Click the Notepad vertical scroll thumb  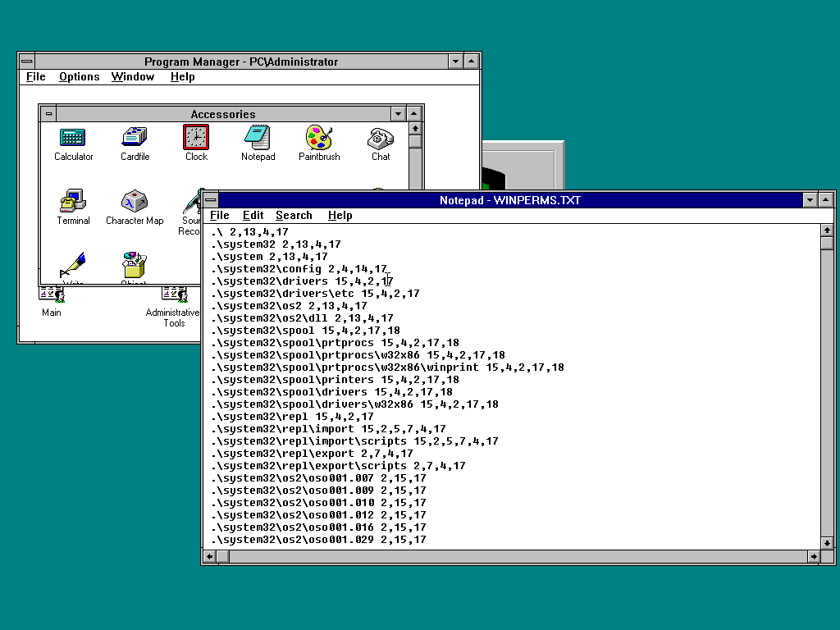pyautogui.click(x=827, y=243)
